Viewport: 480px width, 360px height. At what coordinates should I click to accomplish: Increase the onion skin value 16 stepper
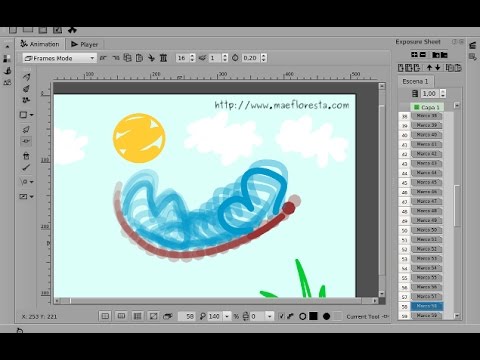[192, 55]
